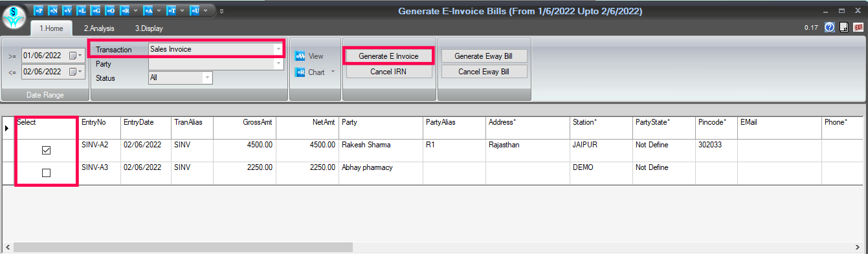Click the JAIPUR station cell
Image resolution: width=868 pixels, height=254 pixels.
601,150
